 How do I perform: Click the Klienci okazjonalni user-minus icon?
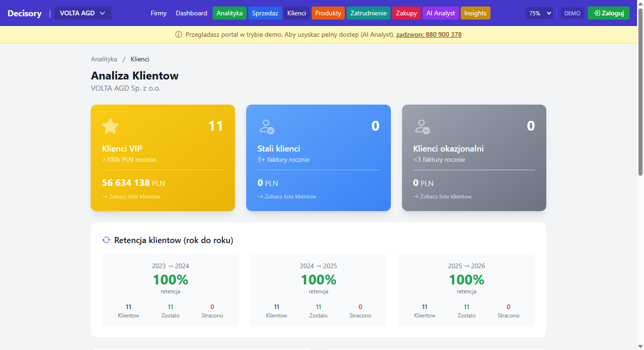coord(422,126)
